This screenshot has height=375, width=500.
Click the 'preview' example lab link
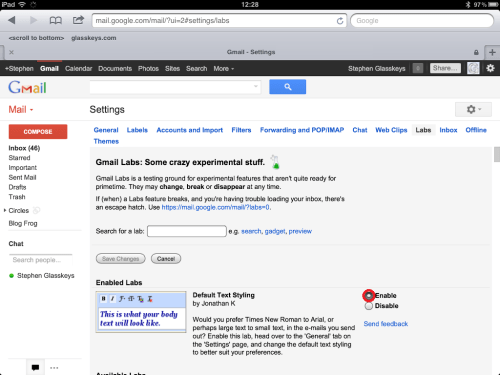pyautogui.click(x=300, y=231)
